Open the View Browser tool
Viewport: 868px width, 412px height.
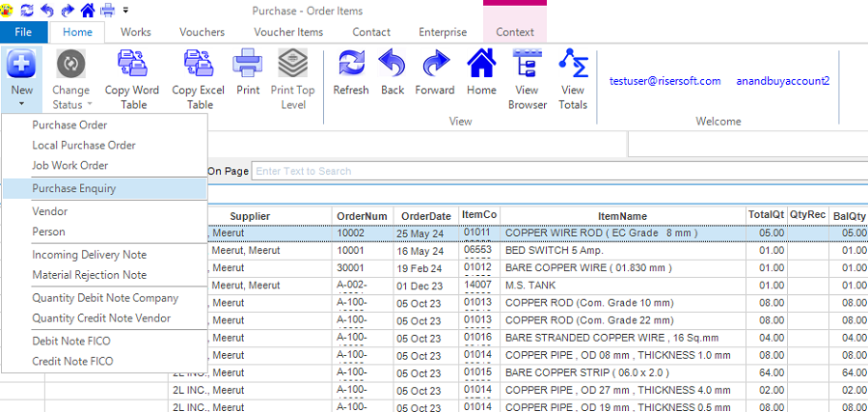(528, 65)
